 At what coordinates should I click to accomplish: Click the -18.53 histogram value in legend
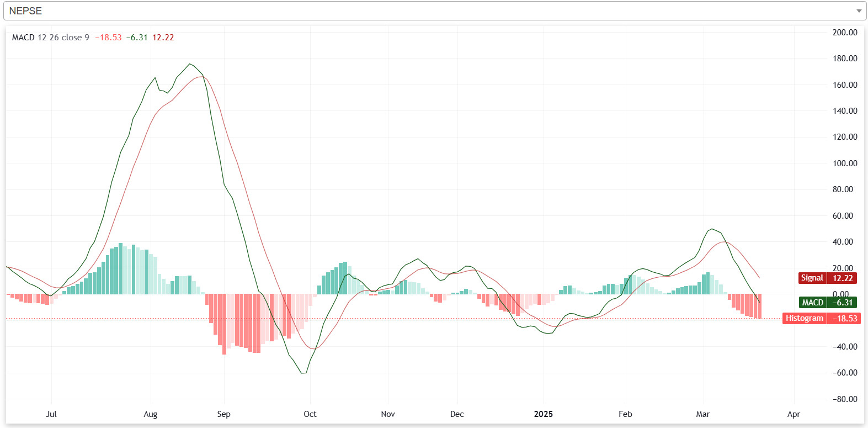click(108, 38)
